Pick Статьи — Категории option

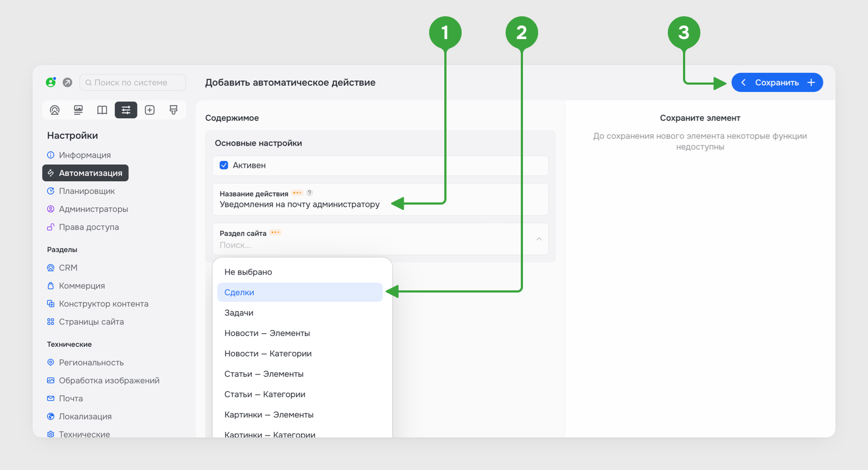(x=300, y=394)
